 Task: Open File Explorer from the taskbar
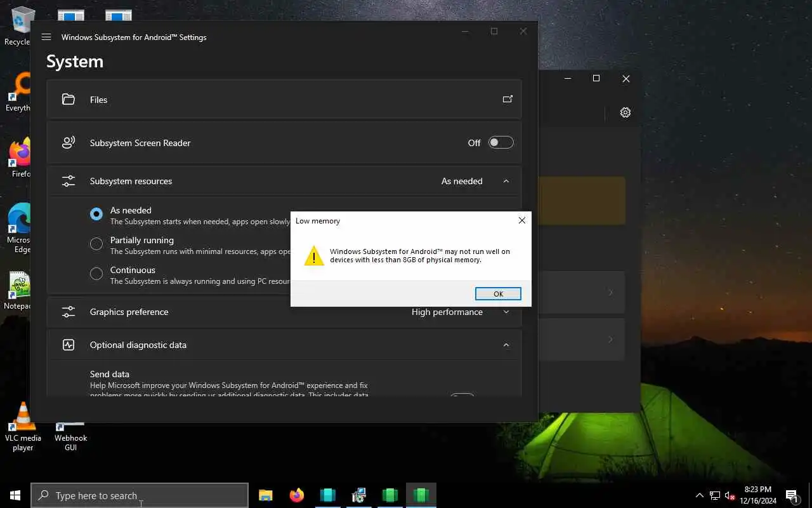pos(266,495)
